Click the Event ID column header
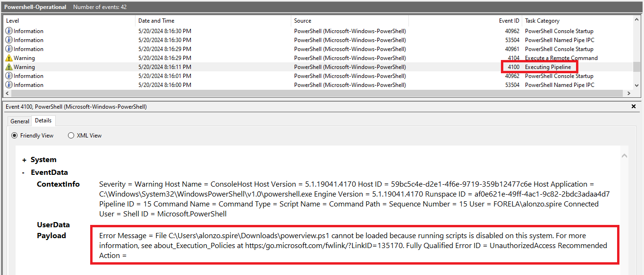Viewport: 644px width, 275px height. tap(509, 21)
